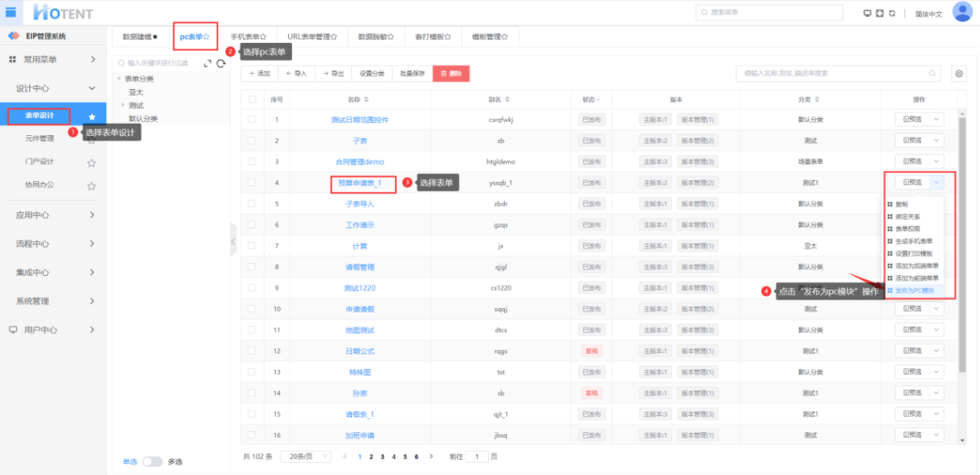Click the expand icon in the category tree panel
Viewport: 980px width, 475px height.
[207, 63]
